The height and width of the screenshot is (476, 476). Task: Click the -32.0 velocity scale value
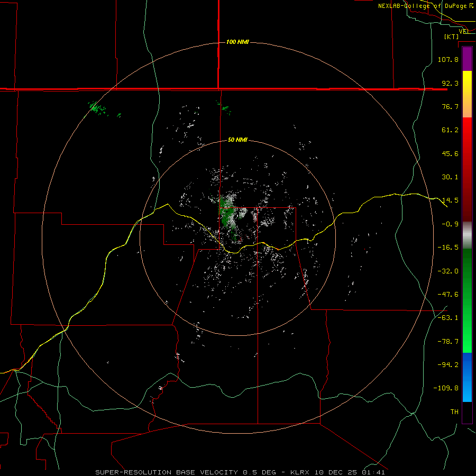(448, 271)
